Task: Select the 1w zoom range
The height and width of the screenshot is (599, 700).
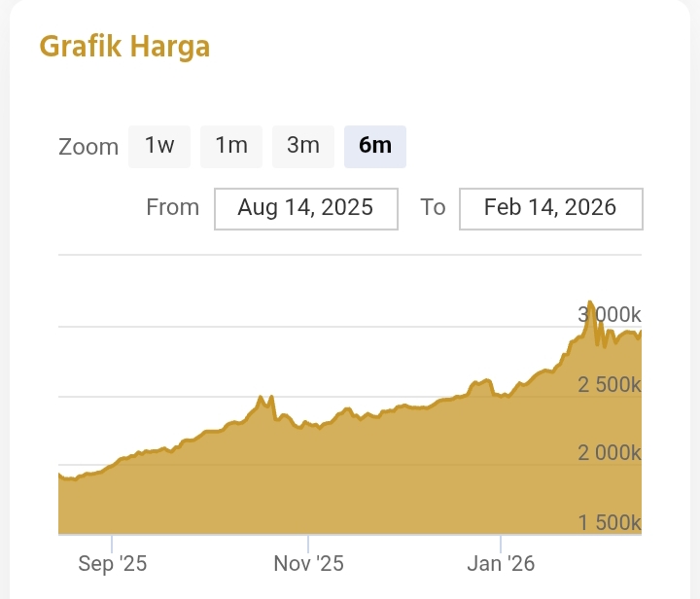Action: coord(159,147)
